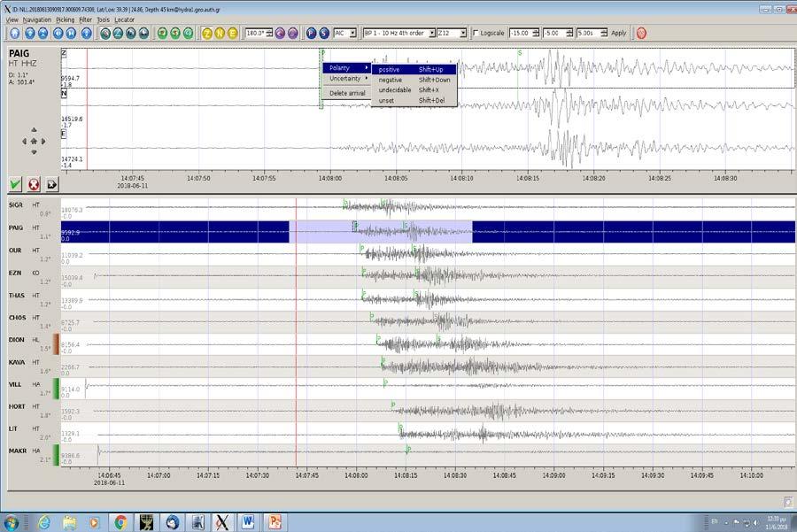Choose undecidable polarity from the submenu
The image size is (797, 532).
point(414,90)
